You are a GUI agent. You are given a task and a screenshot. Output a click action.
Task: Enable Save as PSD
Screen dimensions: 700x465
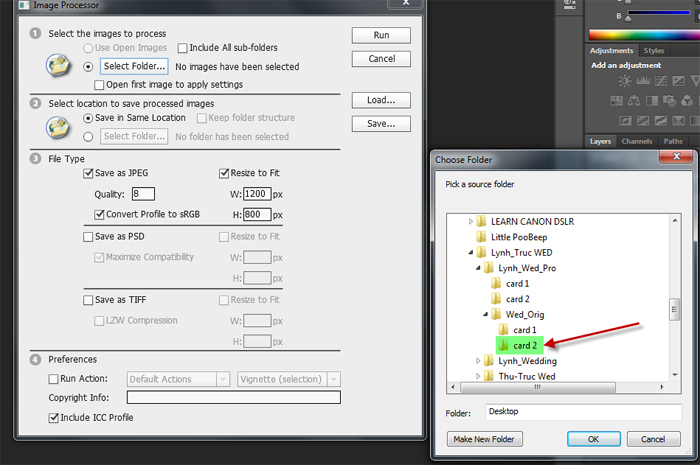tap(88, 237)
